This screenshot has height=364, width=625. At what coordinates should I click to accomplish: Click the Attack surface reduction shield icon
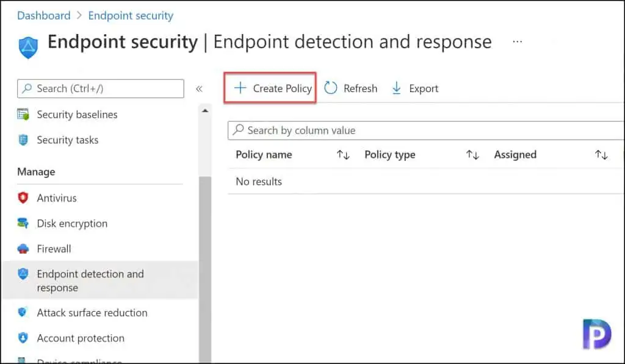(x=23, y=312)
